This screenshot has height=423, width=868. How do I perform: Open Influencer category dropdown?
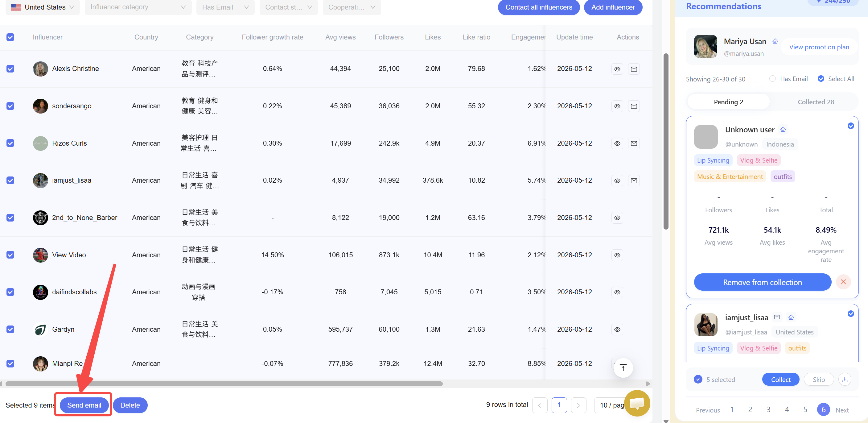pos(138,7)
